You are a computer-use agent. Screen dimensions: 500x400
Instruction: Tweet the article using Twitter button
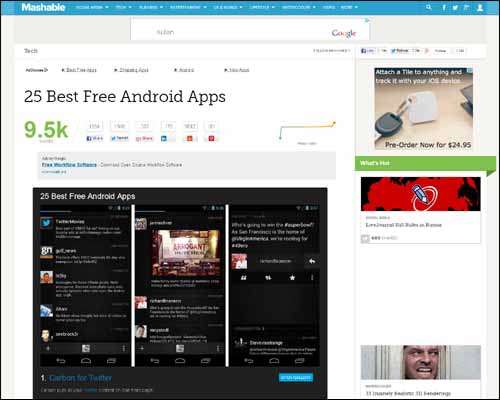(x=119, y=138)
